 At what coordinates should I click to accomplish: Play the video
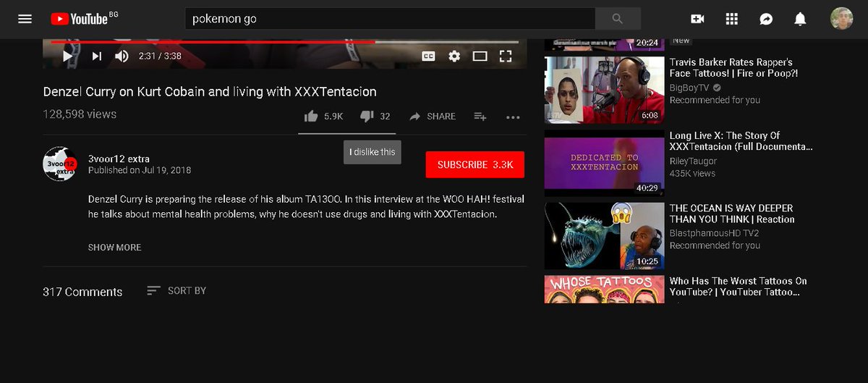[x=67, y=56]
